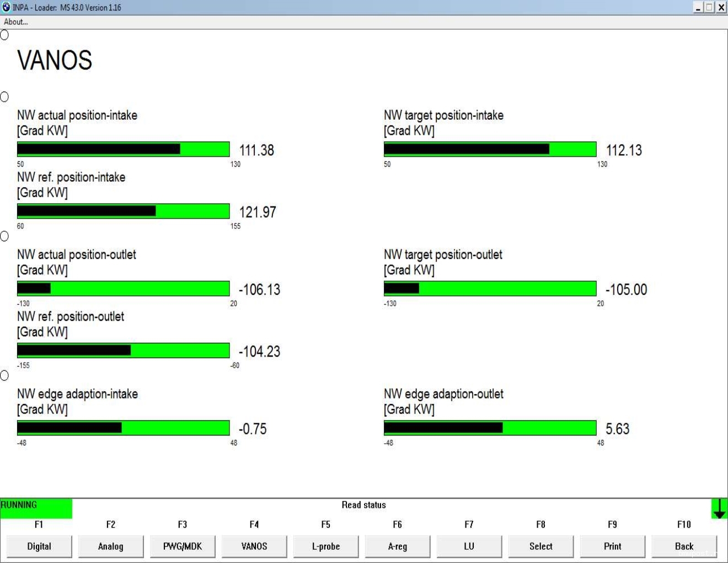The height and width of the screenshot is (563, 728).
Task: Click the green down arrow indicator
Action: tap(719, 508)
